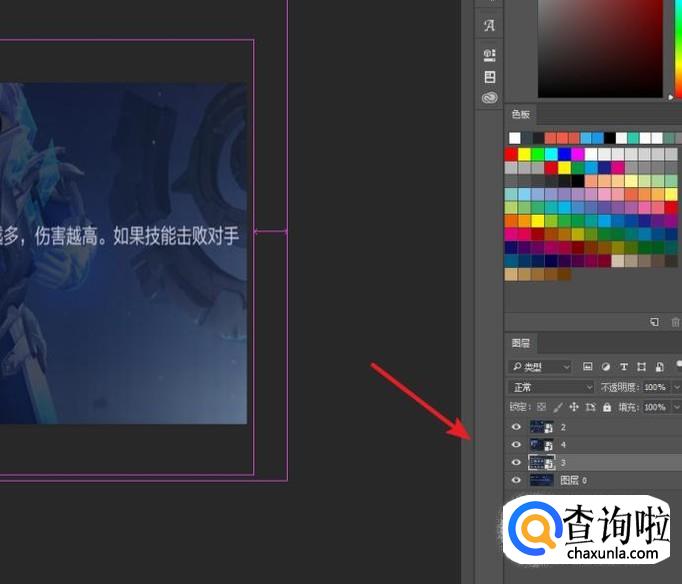This screenshot has height=584, width=682.
Task: Click the canvas image with Chinese caption
Action: [x=124, y=253]
